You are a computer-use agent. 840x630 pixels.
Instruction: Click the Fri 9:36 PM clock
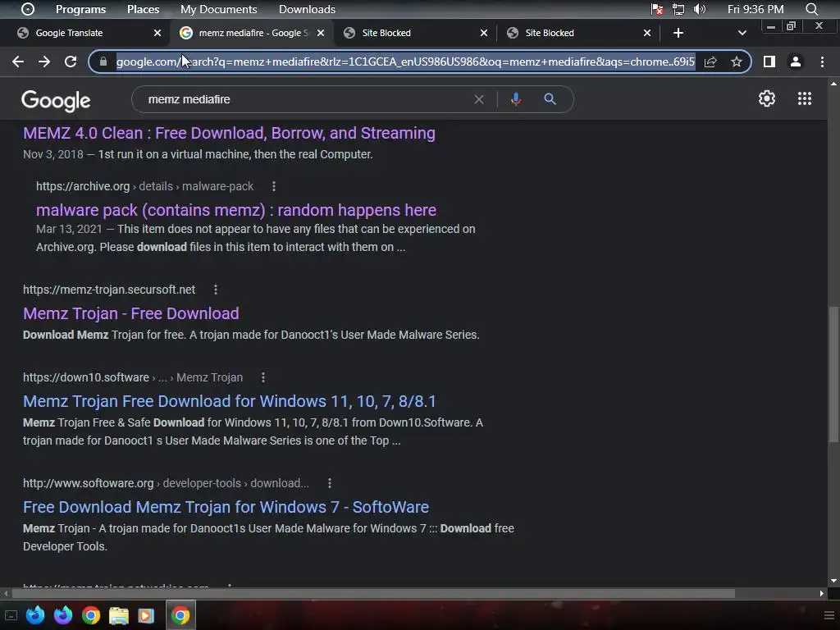[756, 9]
